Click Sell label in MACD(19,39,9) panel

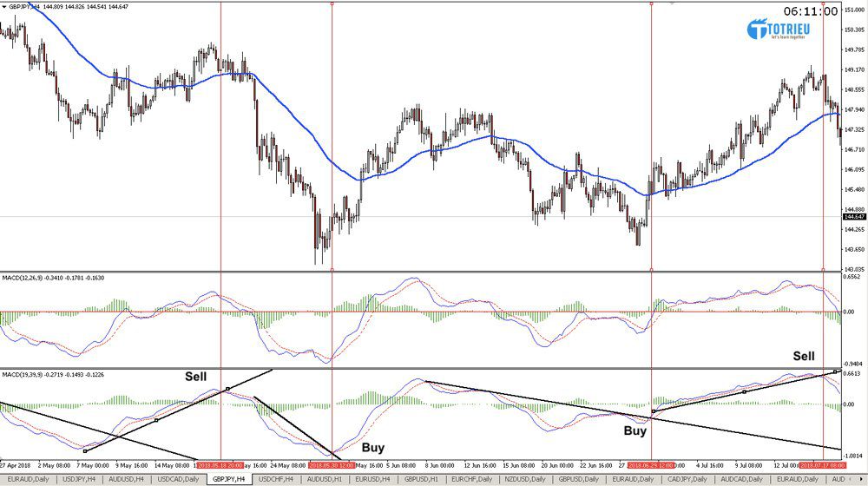tap(195, 377)
